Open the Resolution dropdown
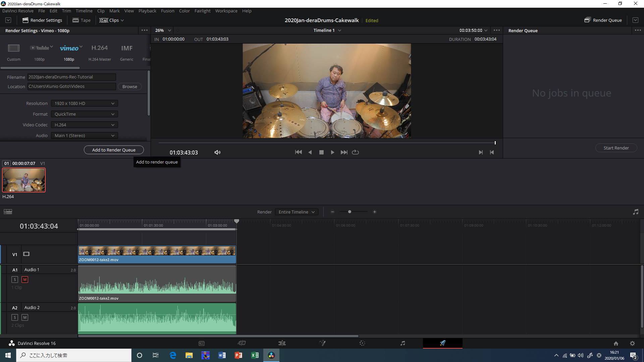 tap(85, 104)
